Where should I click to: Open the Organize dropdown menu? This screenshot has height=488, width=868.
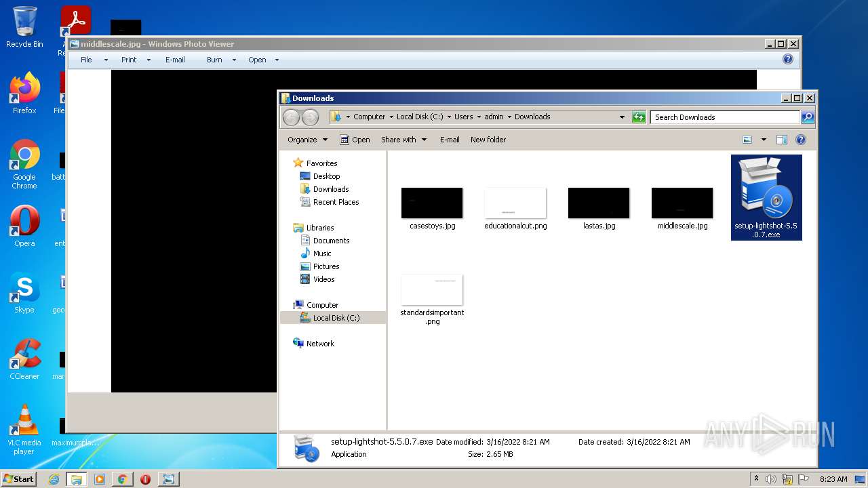(x=307, y=140)
